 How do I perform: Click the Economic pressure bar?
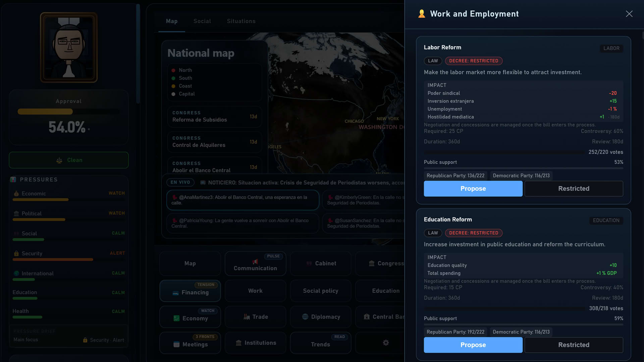coord(69,199)
